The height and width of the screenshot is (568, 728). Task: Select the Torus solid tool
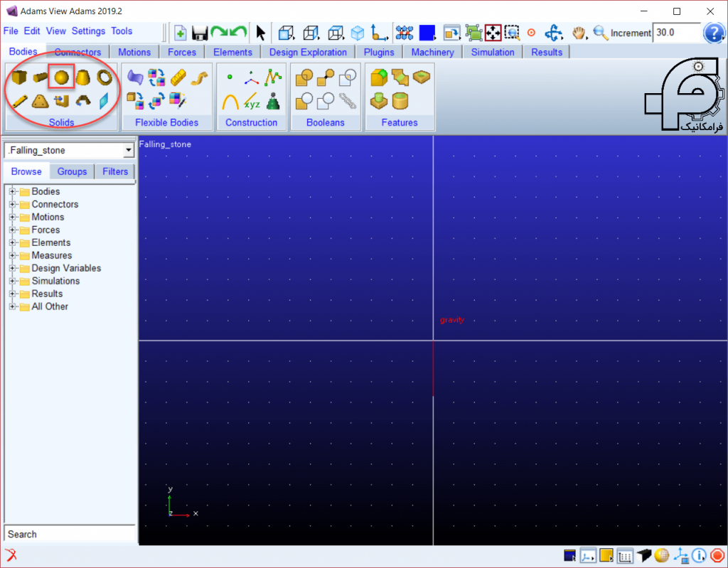(105, 77)
